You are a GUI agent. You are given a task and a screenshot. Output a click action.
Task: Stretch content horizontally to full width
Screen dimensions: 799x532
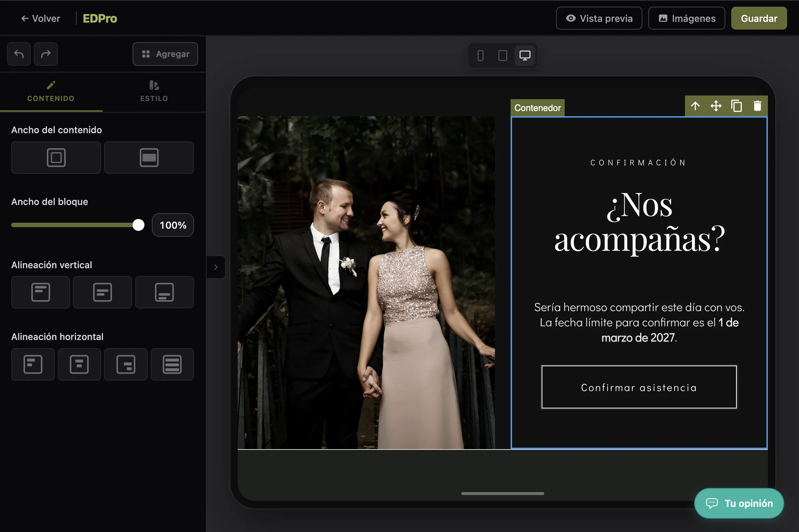172,364
